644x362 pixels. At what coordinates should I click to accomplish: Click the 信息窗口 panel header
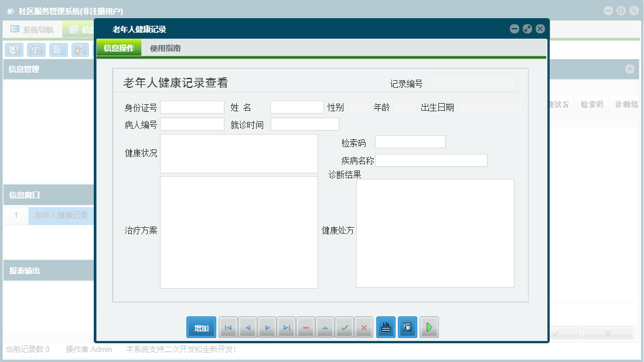tap(49, 195)
